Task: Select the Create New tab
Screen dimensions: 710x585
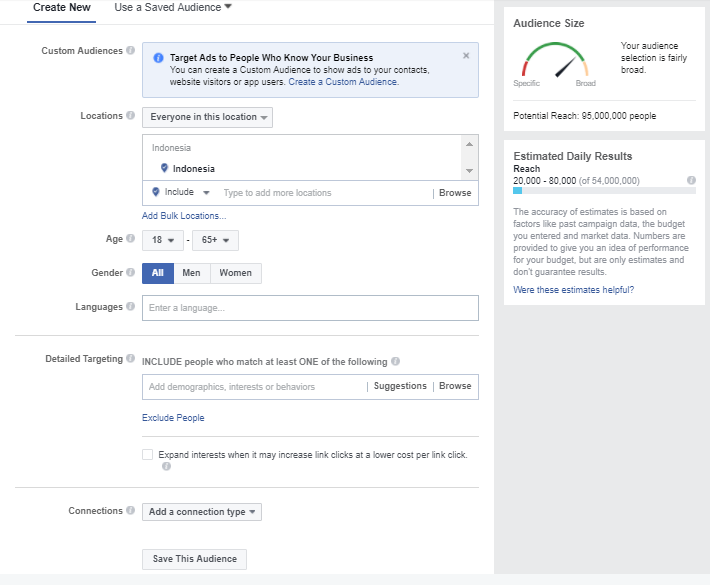Action: point(62,7)
